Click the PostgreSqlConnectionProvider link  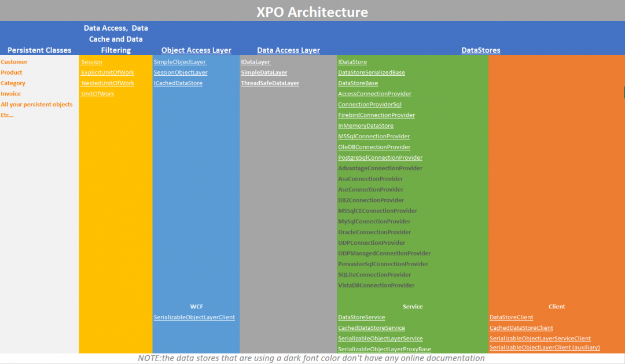point(380,157)
